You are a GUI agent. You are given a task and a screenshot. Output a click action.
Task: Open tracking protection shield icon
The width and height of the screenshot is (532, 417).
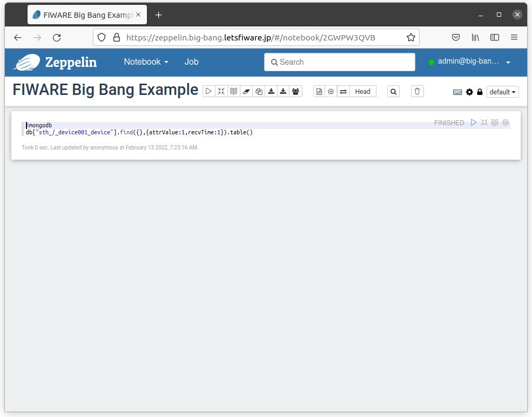102,38
